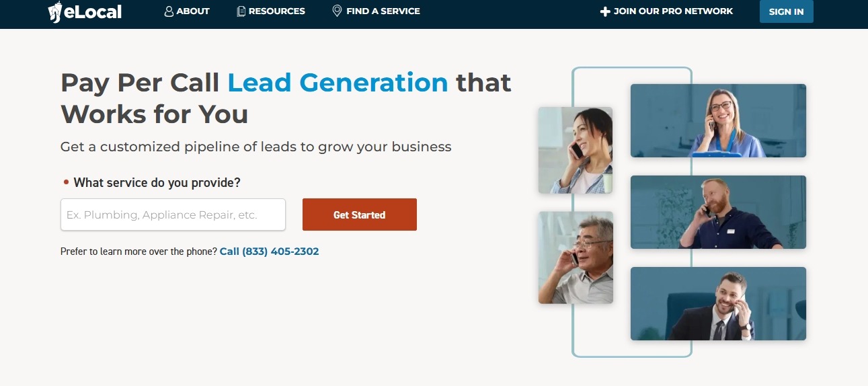Select photo of woman in blue scrubs

pos(718,120)
